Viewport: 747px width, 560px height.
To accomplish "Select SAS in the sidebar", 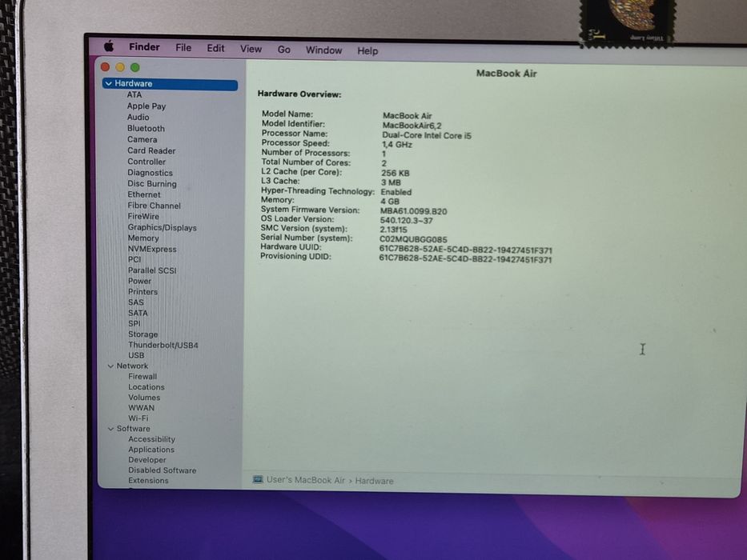I will click(x=136, y=302).
